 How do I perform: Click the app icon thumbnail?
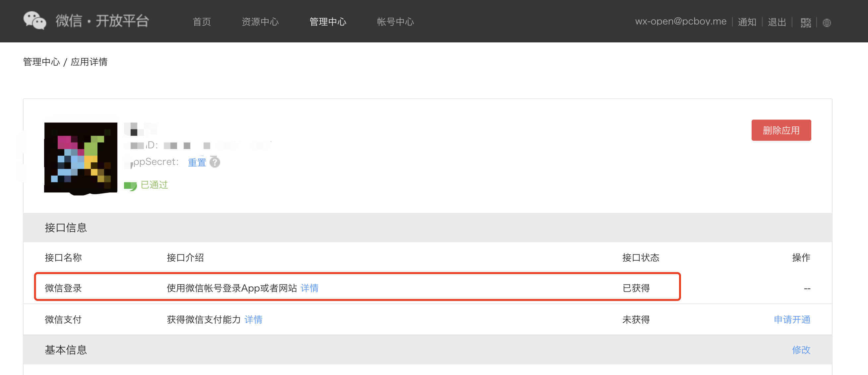coord(81,158)
